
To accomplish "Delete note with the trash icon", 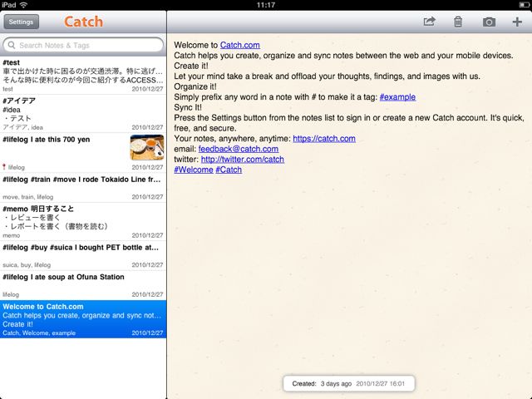I will click(x=458, y=22).
